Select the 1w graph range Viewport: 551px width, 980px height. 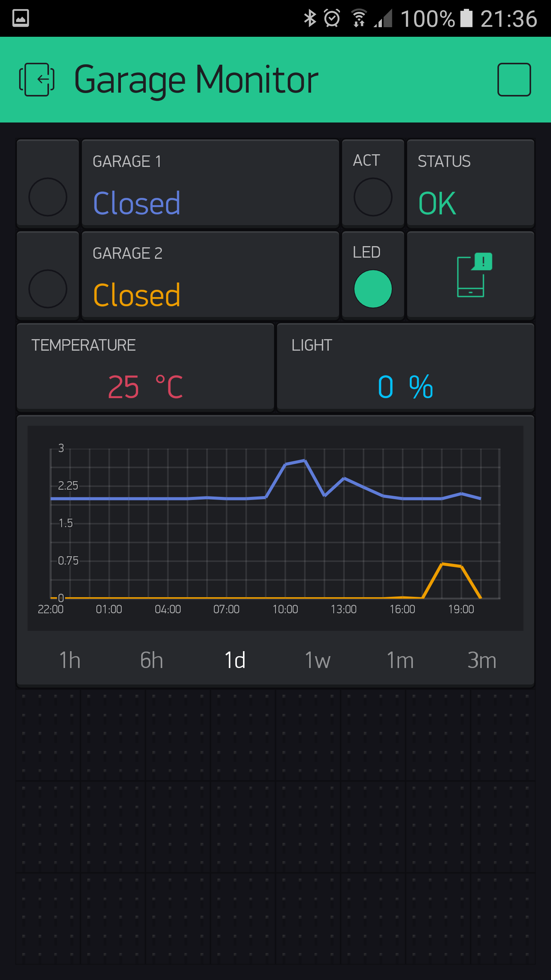[x=317, y=660]
